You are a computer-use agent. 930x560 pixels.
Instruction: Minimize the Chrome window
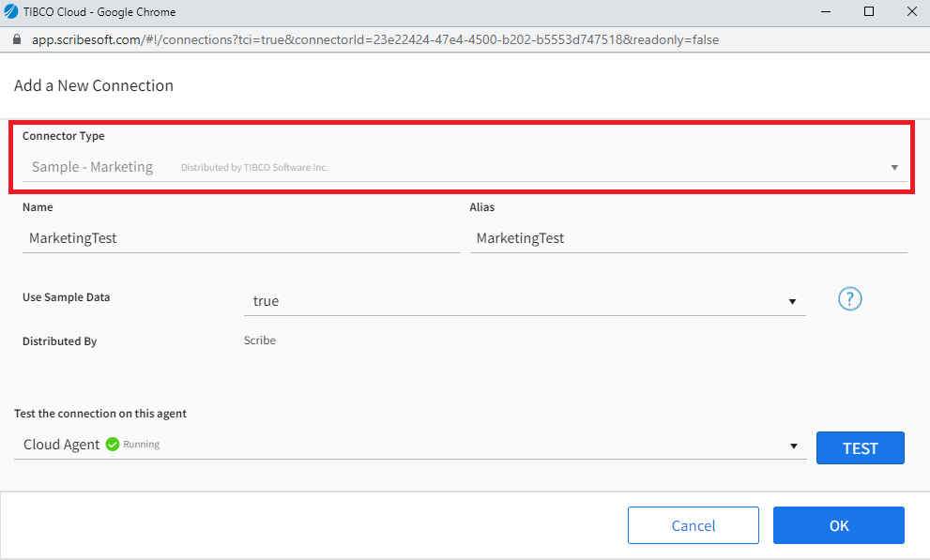point(825,12)
